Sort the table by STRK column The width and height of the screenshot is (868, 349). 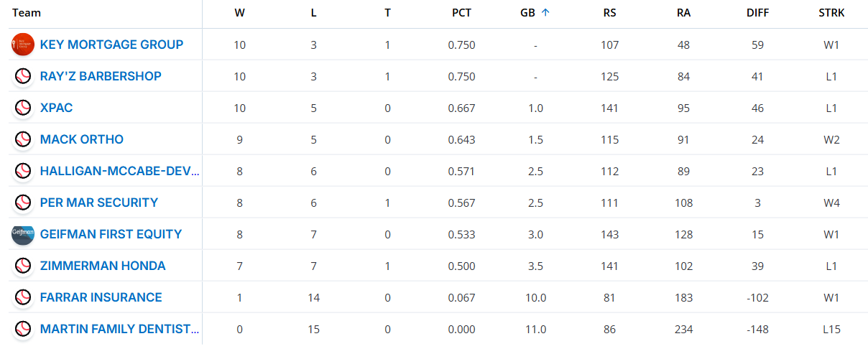831,13
